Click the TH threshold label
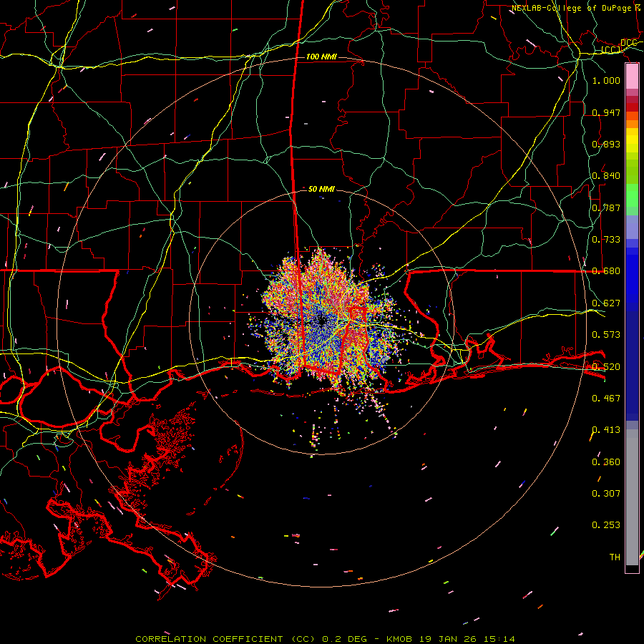Screen dimensions: 644x644 point(615,557)
